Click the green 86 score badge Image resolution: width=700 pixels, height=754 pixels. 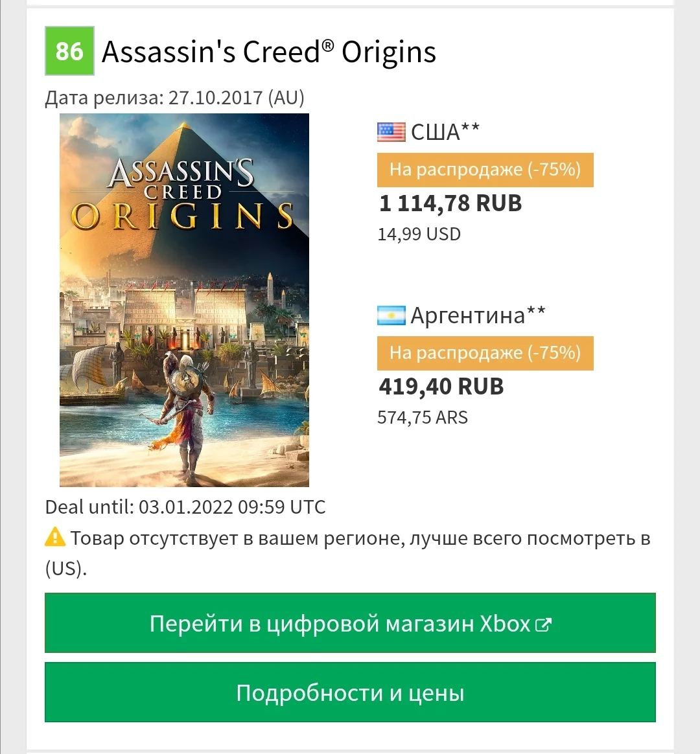pos(69,51)
